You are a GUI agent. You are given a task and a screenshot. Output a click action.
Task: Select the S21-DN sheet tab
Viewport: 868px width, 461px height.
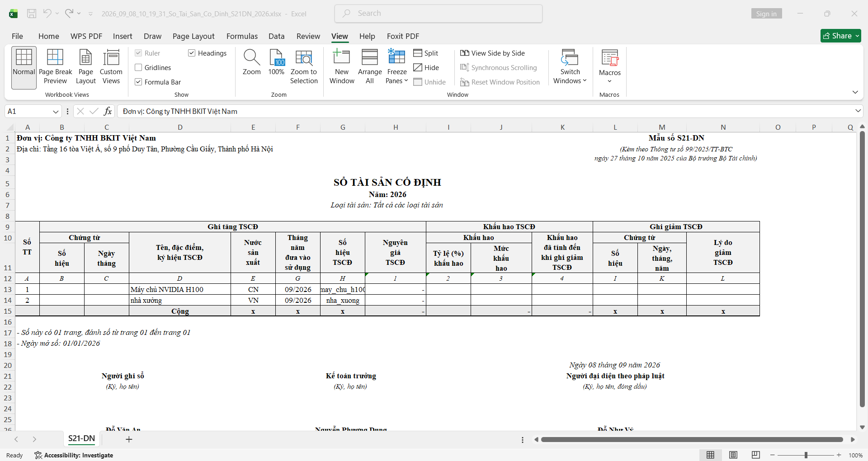(x=81, y=438)
